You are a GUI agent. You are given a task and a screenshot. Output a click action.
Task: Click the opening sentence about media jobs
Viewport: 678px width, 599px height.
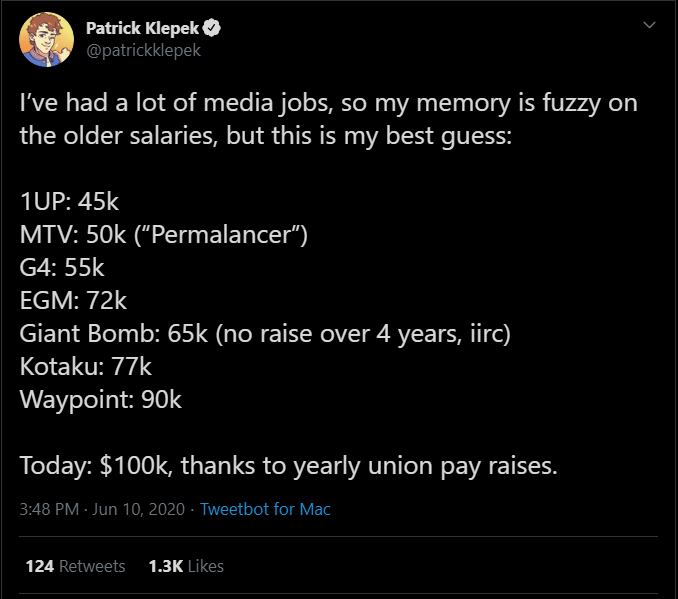328,103
